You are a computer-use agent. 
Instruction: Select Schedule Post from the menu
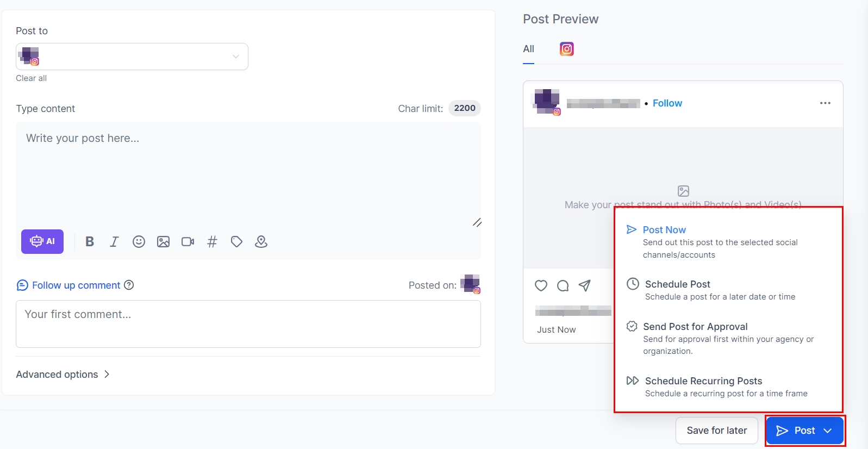(x=677, y=284)
